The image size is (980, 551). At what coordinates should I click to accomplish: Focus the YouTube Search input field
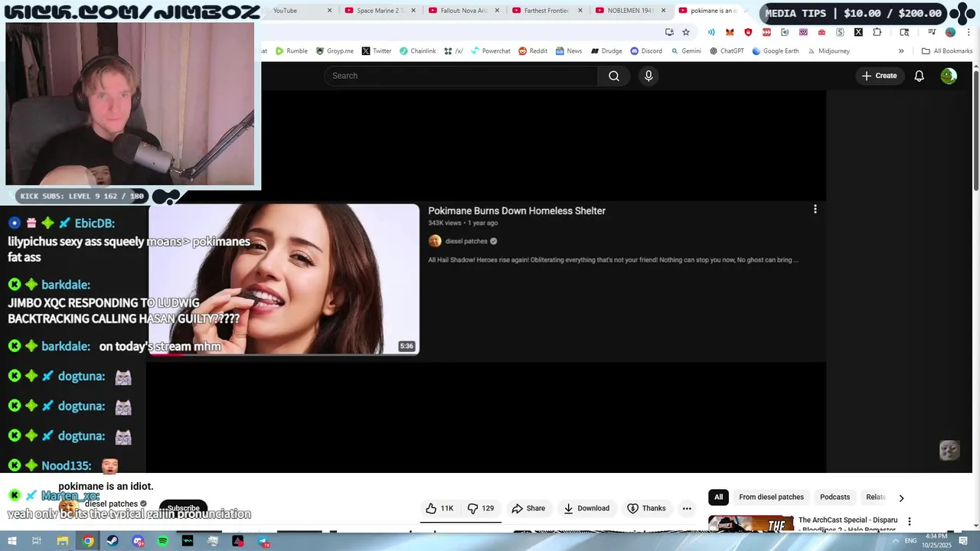tap(461, 76)
